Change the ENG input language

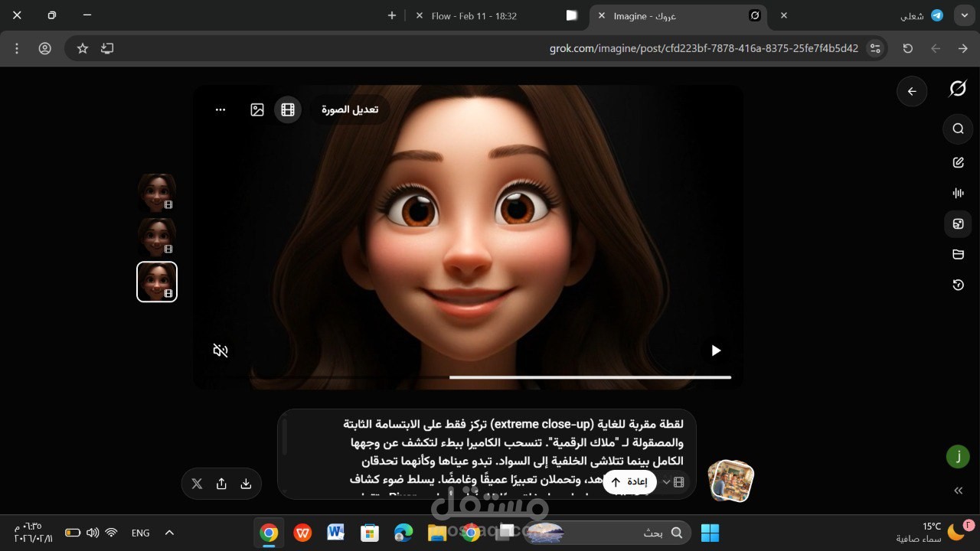pyautogui.click(x=141, y=533)
